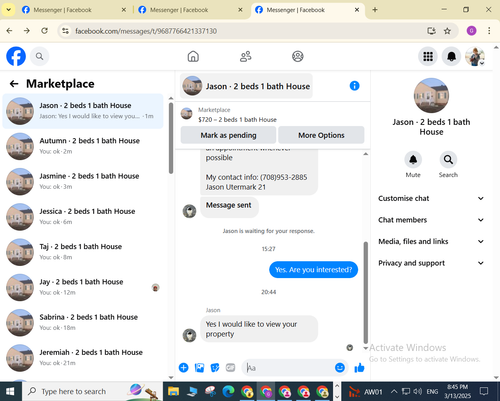Open Jasmine's 2 beds 1 bath conversation
The image size is (500, 401).
click(x=83, y=181)
